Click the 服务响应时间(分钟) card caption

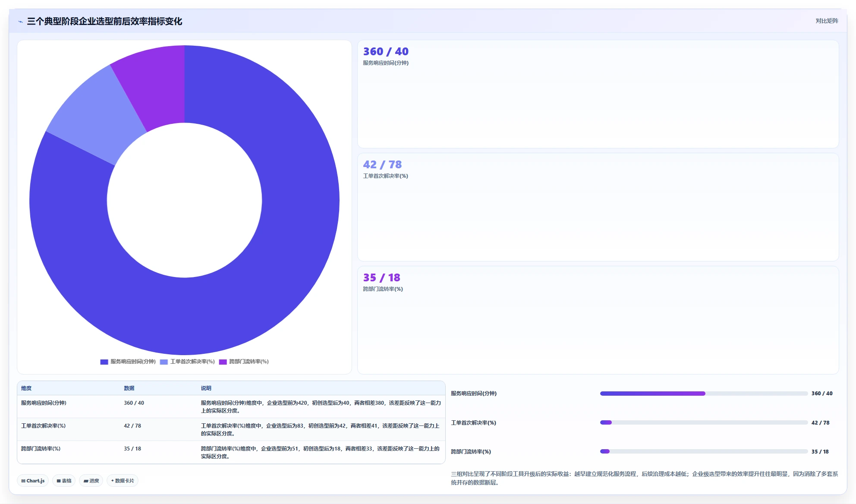click(x=386, y=63)
